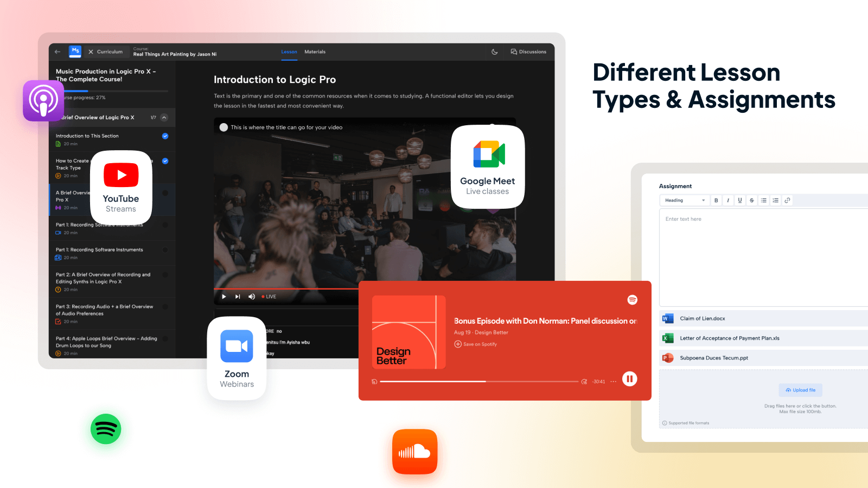Click the Aug 19 · Design Better text
Image resolution: width=868 pixels, height=488 pixels.
click(481, 333)
